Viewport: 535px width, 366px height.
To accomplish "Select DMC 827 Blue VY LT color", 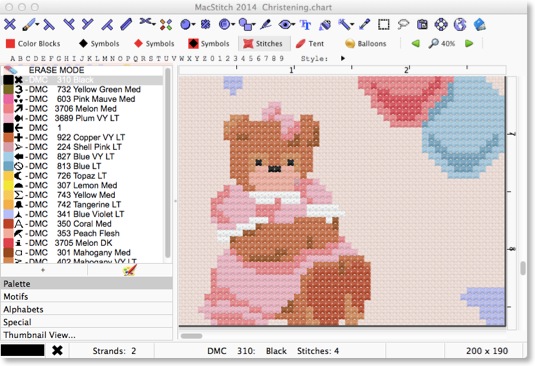I will click(x=83, y=157).
